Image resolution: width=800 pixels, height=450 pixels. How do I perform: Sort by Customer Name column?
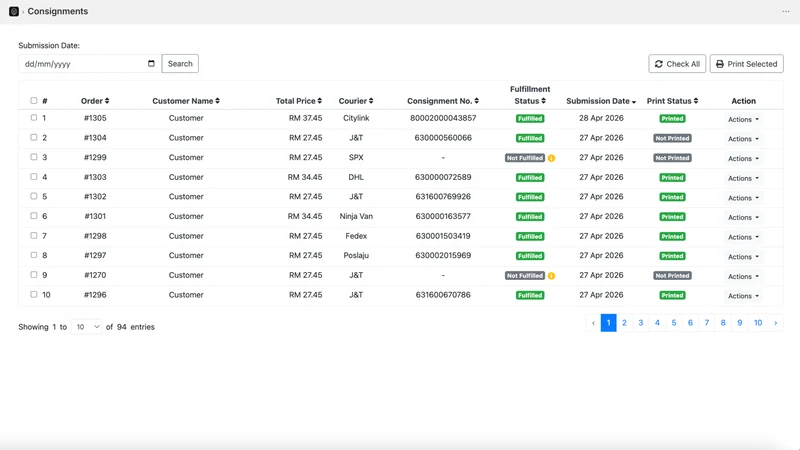point(186,101)
